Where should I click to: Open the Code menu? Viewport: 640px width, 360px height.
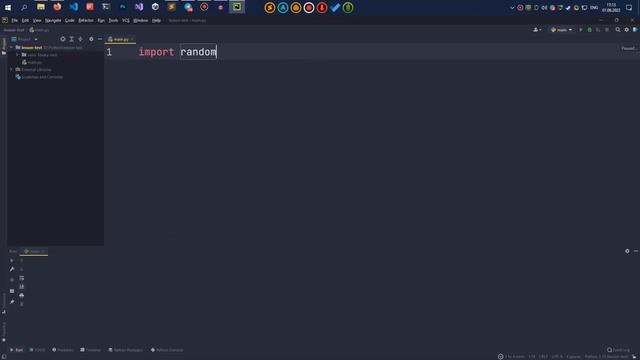click(x=70, y=20)
